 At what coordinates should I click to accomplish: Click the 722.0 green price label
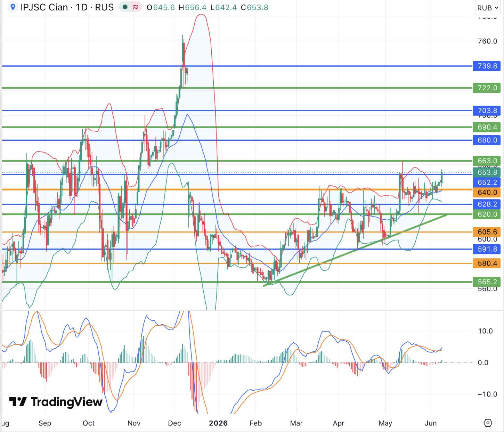[487, 88]
